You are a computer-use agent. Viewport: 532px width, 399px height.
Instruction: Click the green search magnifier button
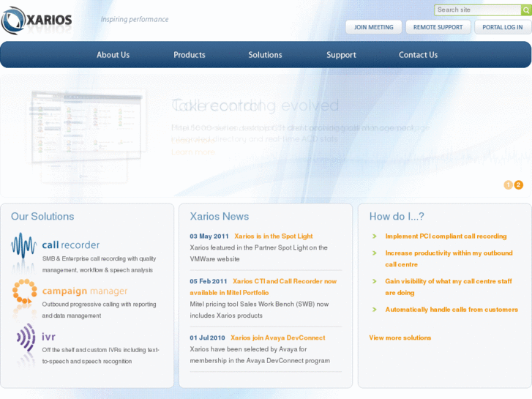526,10
